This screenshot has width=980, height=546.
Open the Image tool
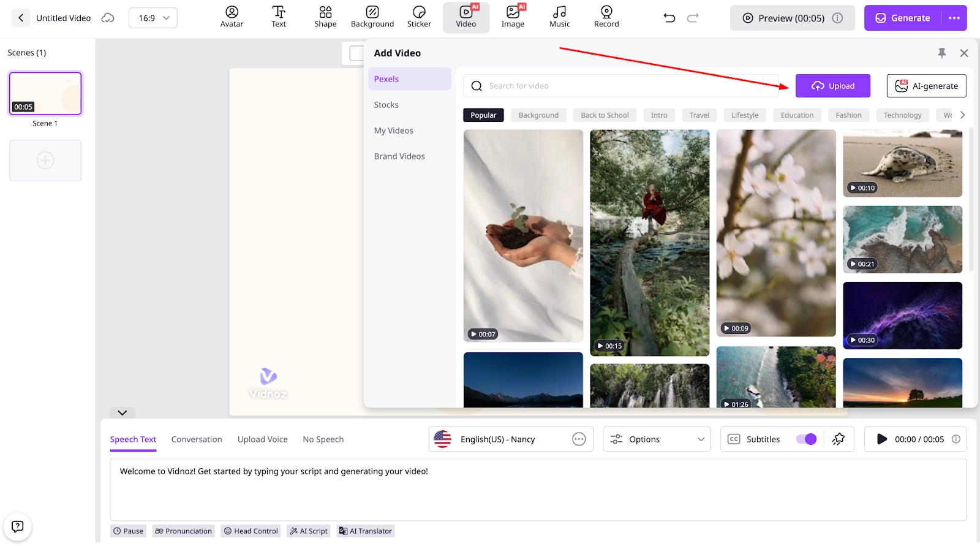pyautogui.click(x=513, y=18)
